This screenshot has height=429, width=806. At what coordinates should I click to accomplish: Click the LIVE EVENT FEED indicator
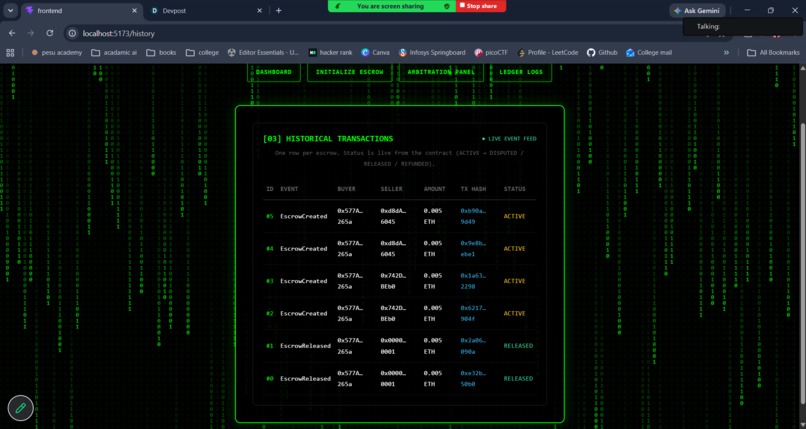tap(509, 139)
